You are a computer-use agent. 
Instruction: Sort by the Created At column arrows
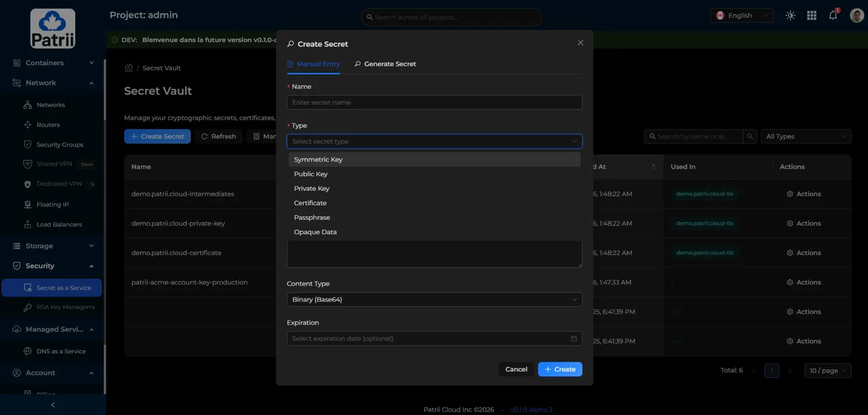click(x=653, y=167)
